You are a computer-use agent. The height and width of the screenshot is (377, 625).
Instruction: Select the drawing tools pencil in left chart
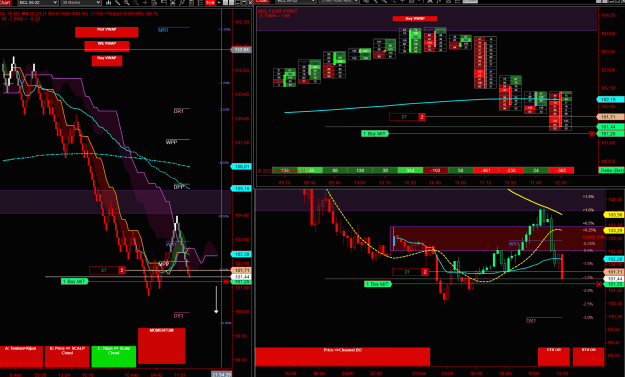[x=118, y=2]
